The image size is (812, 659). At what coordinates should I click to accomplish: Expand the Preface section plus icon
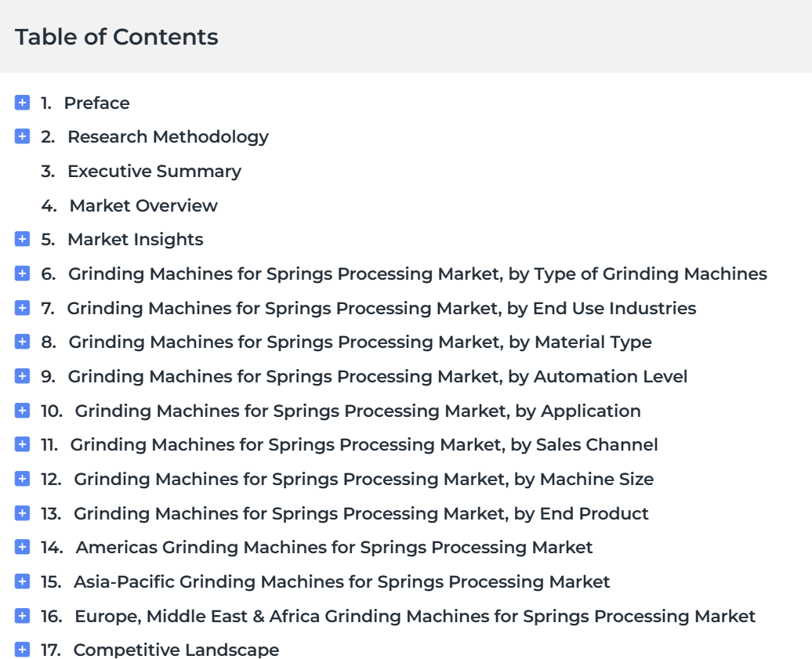[22, 103]
